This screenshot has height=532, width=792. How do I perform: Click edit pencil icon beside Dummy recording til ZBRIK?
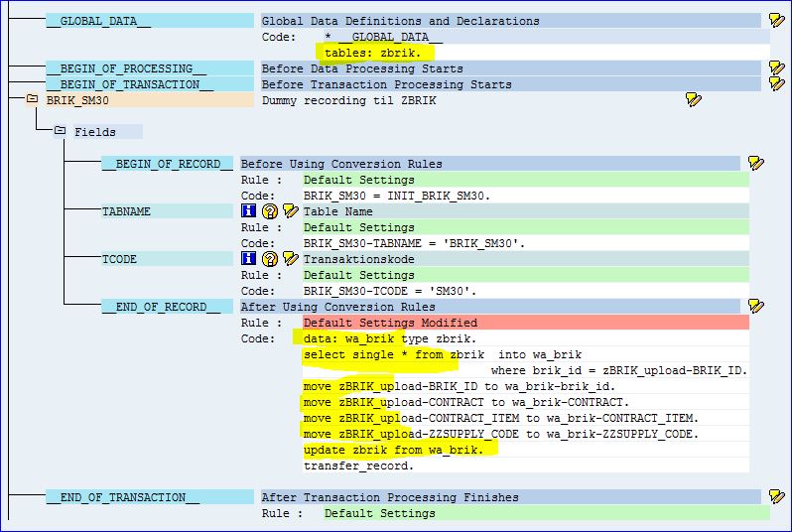point(694,99)
